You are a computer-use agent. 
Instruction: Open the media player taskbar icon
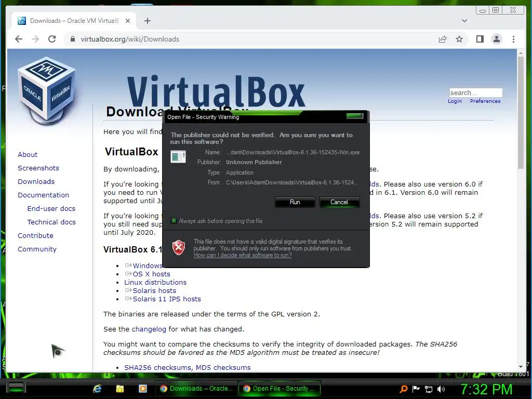(143, 389)
